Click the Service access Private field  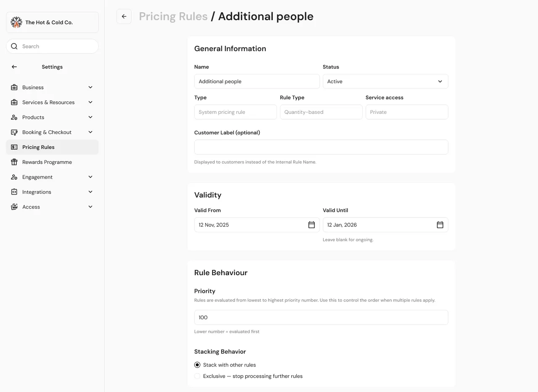[x=407, y=112]
